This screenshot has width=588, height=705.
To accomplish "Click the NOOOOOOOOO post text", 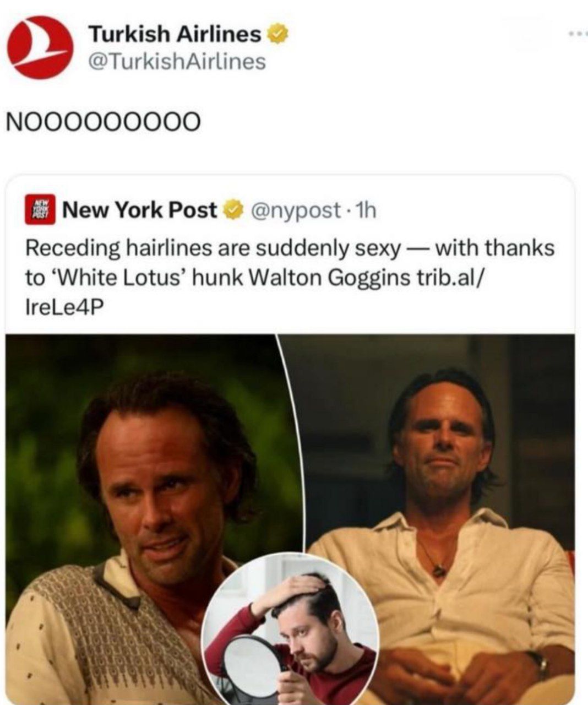I will [x=103, y=122].
